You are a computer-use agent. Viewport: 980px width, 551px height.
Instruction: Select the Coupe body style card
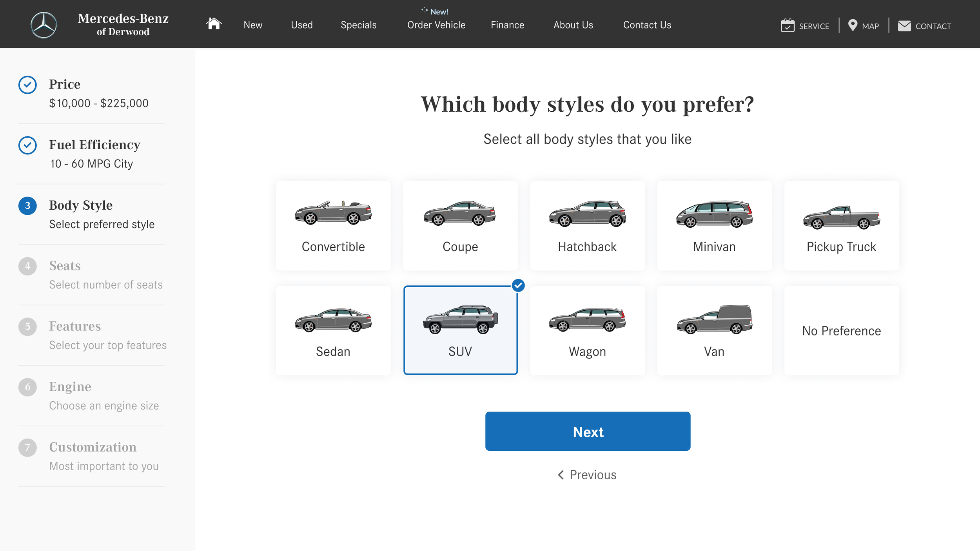pos(460,226)
